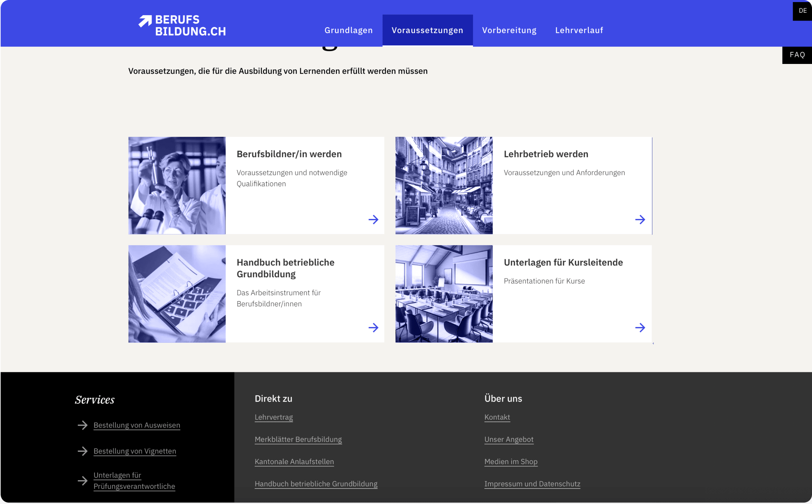The width and height of the screenshot is (812, 504).
Task: Open the DE language switcher
Action: 803,10
